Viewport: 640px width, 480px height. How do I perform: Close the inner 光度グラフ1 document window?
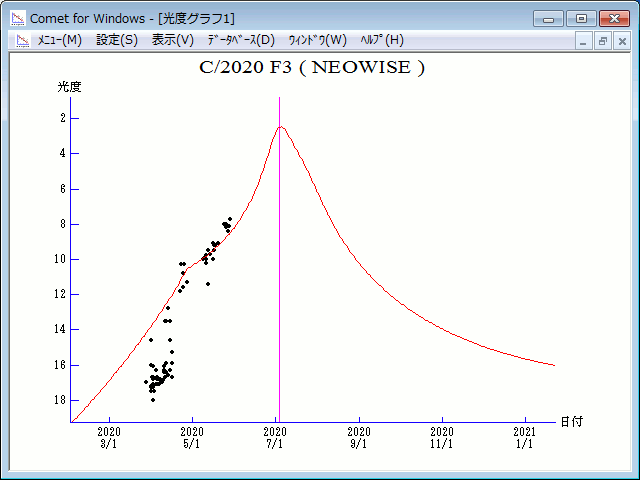(x=621, y=41)
